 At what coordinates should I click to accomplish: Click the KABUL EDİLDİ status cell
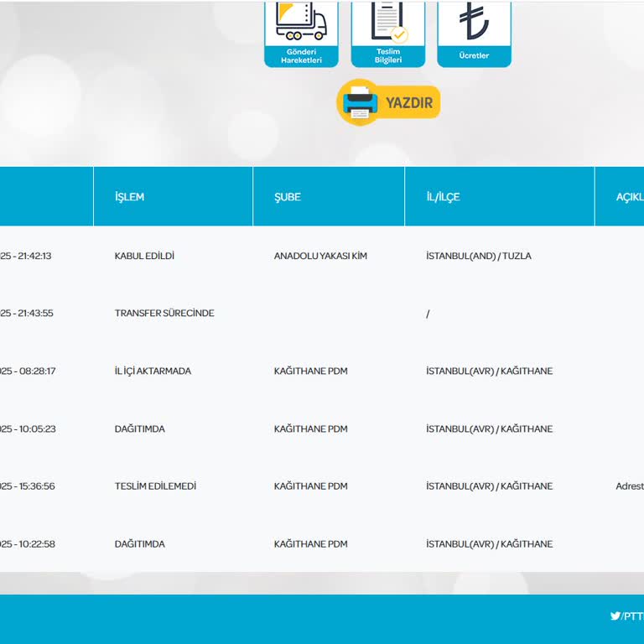tap(144, 256)
